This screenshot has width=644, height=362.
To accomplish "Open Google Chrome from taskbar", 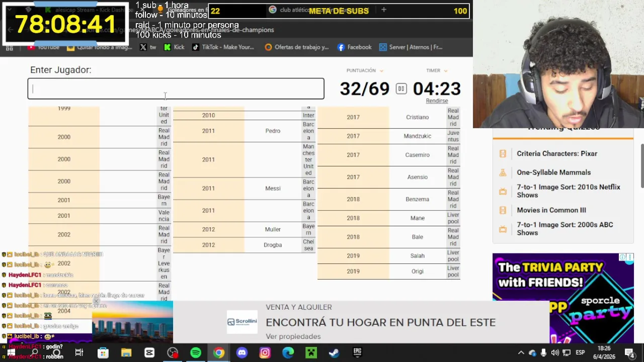I will click(x=219, y=352).
